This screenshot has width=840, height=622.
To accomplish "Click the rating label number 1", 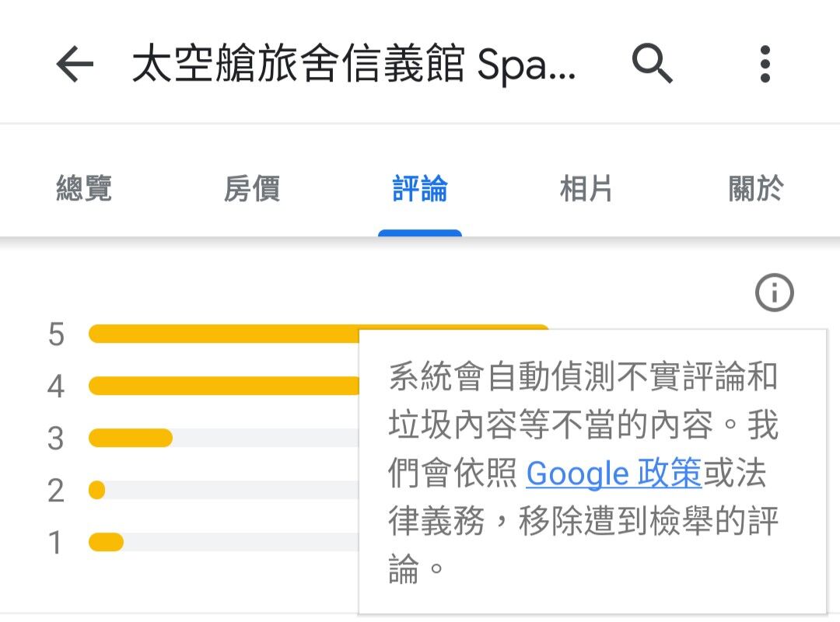I will pyautogui.click(x=55, y=542).
